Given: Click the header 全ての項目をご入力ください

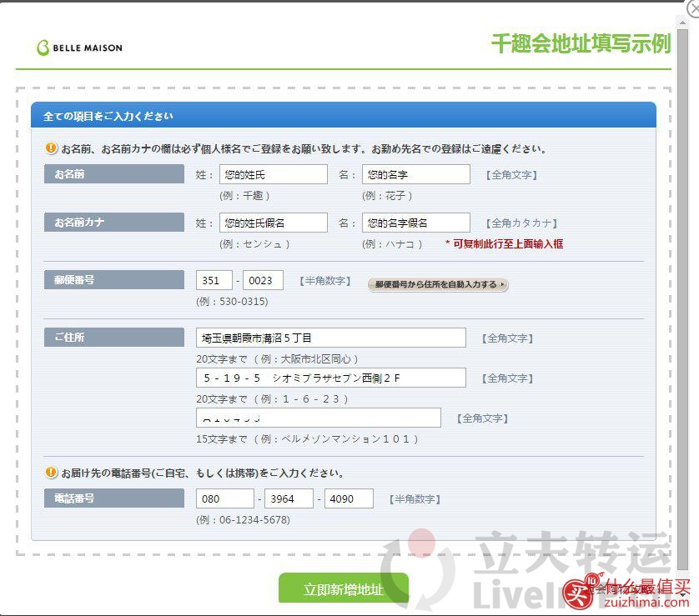Looking at the screenshot, I should 108,116.
